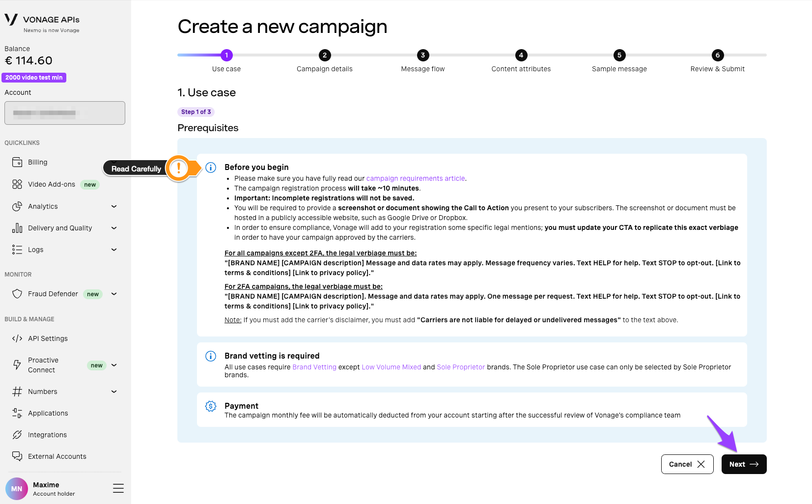Click the Brand Vetting link
Viewport: 812px width, 504px height.
(x=314, y=367)
